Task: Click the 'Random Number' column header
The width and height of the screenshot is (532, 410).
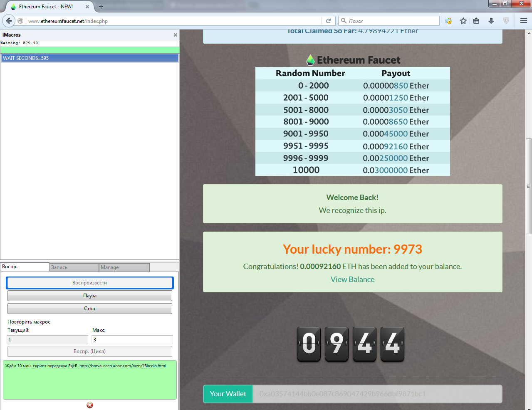Action: [310, 73]
